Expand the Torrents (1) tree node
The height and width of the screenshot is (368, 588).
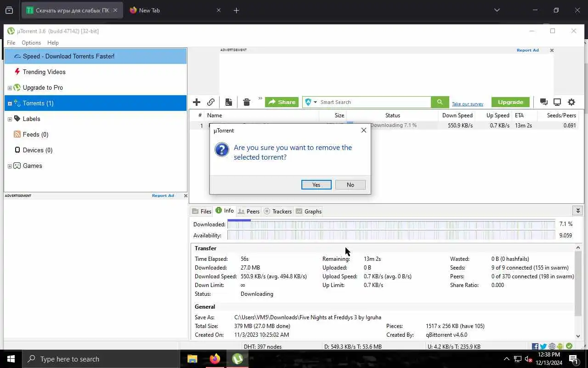pos(10,103)
